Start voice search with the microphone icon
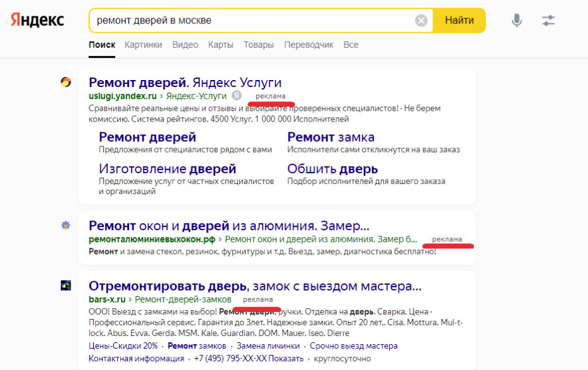Image resolution: width=588 pixels, height=370 pixels. pos(517,20)
